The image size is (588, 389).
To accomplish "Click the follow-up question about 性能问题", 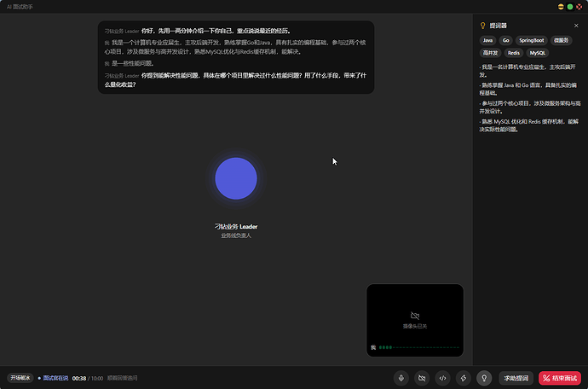I will click(x=235, y=80).
